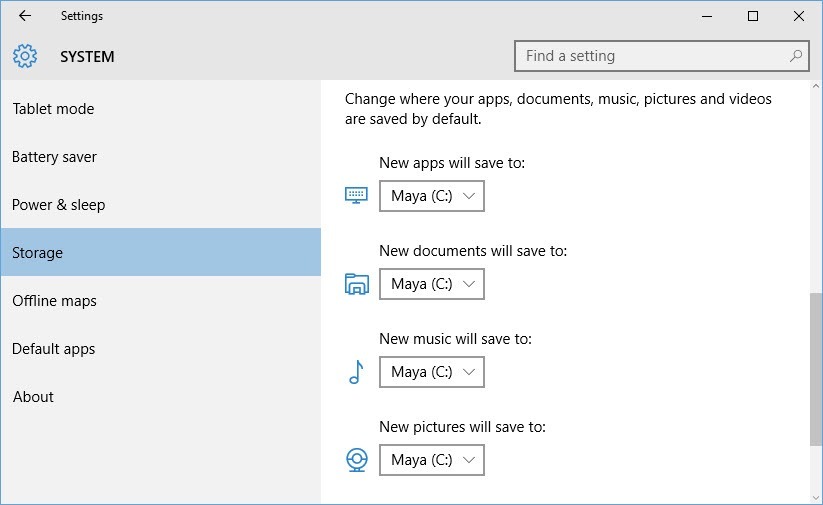Viewport: 823px width, 505px height.
Task: Click the search magnifier icon
Action: (796, 56)
